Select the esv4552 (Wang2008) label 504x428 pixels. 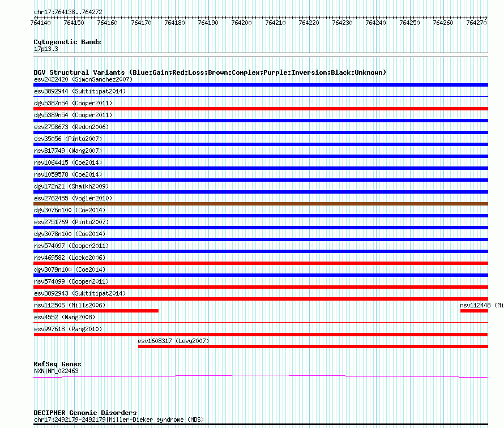click(65, 317)
